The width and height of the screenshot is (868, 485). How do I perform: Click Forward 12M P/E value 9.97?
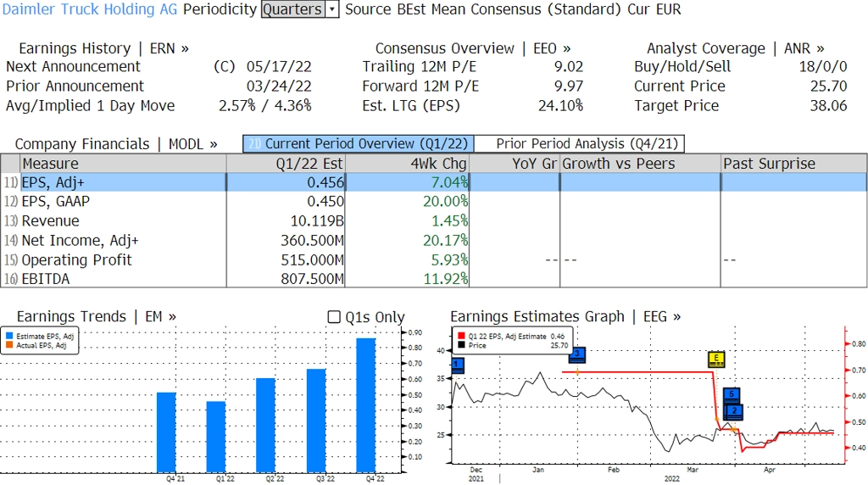pyautogui.click(x=569, y=86)
